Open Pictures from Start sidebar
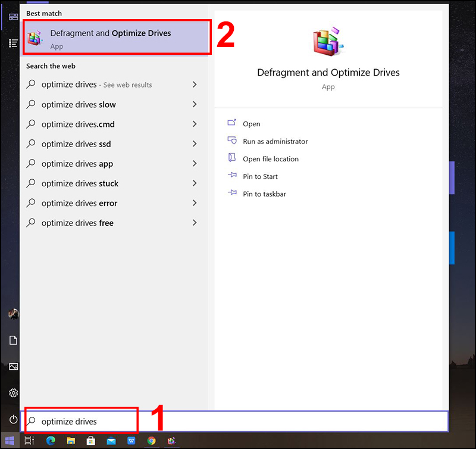Viewport: 476px width, 449px height. pos(13,367)
